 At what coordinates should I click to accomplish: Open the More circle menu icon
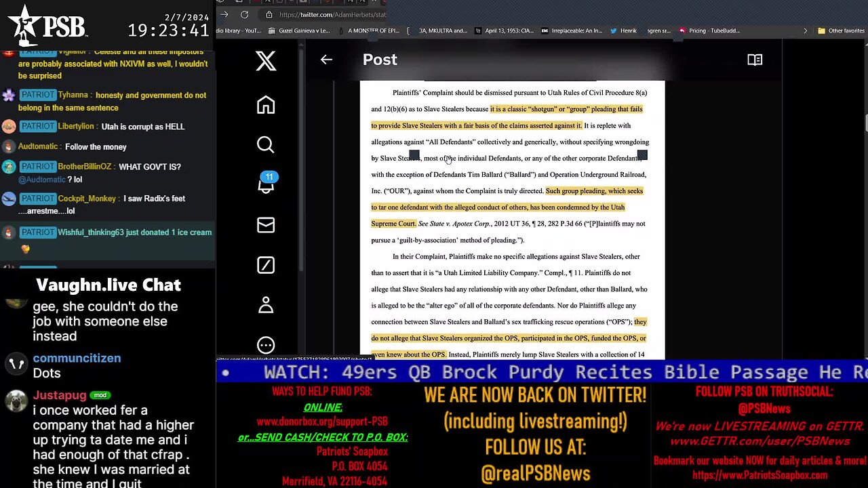click(x=266, y=344)
